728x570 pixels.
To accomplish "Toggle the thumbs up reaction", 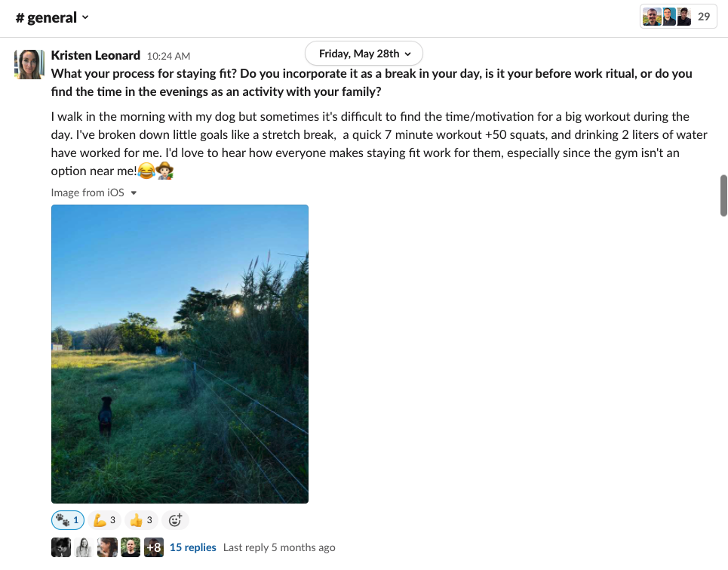I will pyautogui.click(x=141, y=520).
